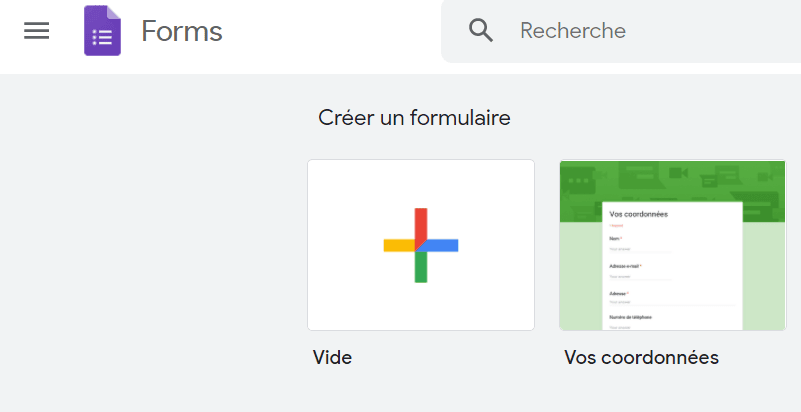Click Vos coordonnées title inside template preview
This screenshot has height=412, width=801.
[x=639, y=214]
